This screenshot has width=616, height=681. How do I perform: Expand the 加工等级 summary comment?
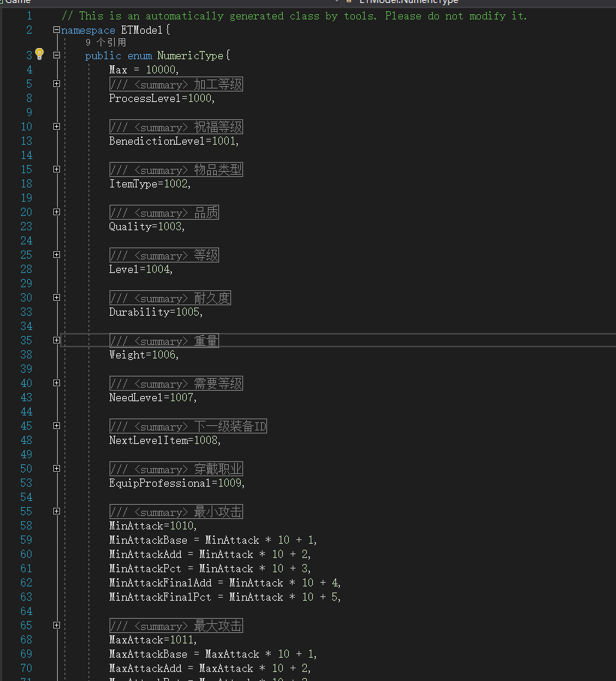(x=56, y=84)
